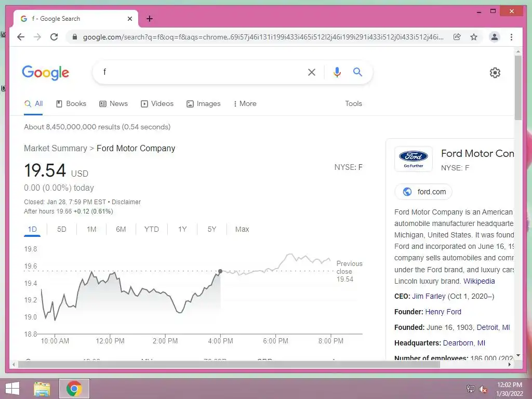The width and height of the screenshot is (532, 399).
Task: Open the Dearborn, MI link
Action: point(464,343)
